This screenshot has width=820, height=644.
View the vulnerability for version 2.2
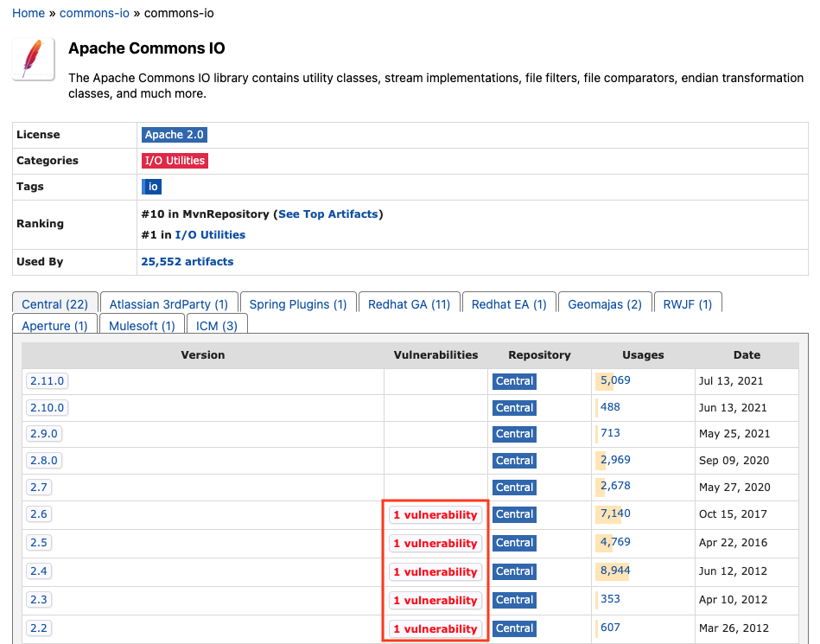[x=435, y=628]
